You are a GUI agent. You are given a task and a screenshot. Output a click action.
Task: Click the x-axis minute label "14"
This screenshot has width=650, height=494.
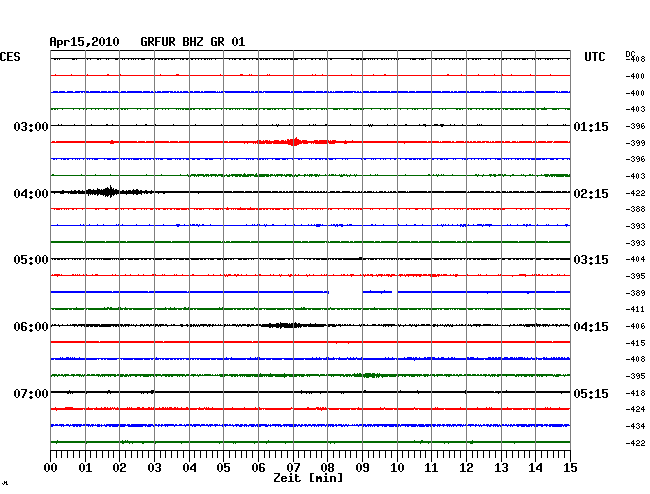[535, 467]
